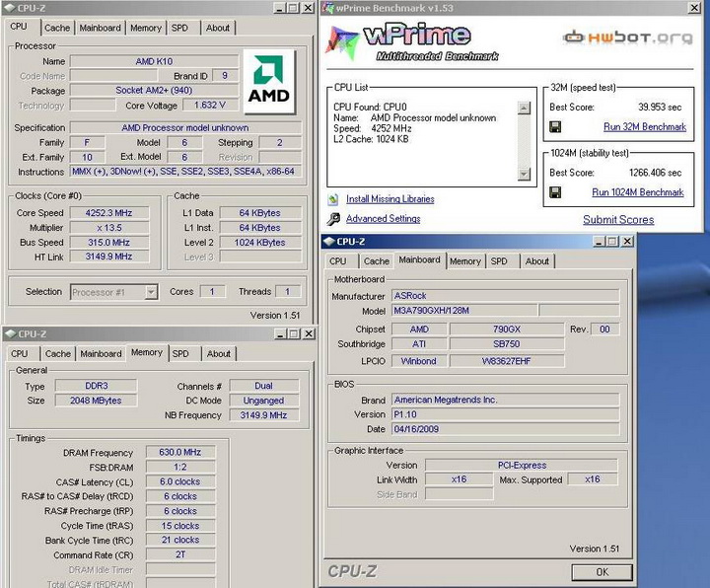Click Advanced Settings wrench icon
This screenshot has height=588, width=710.
pyautogui.click(x=333, y=219)
